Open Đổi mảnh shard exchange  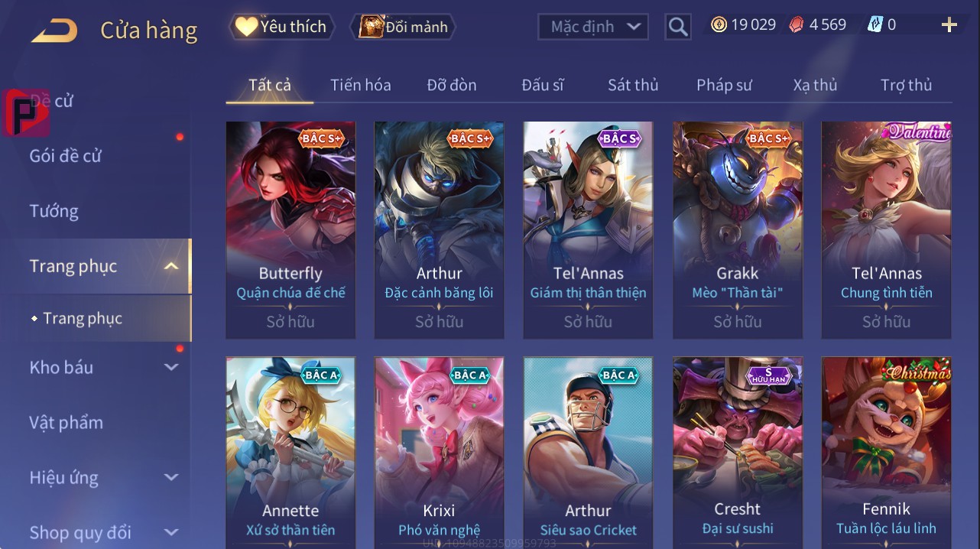click(404, 27)
